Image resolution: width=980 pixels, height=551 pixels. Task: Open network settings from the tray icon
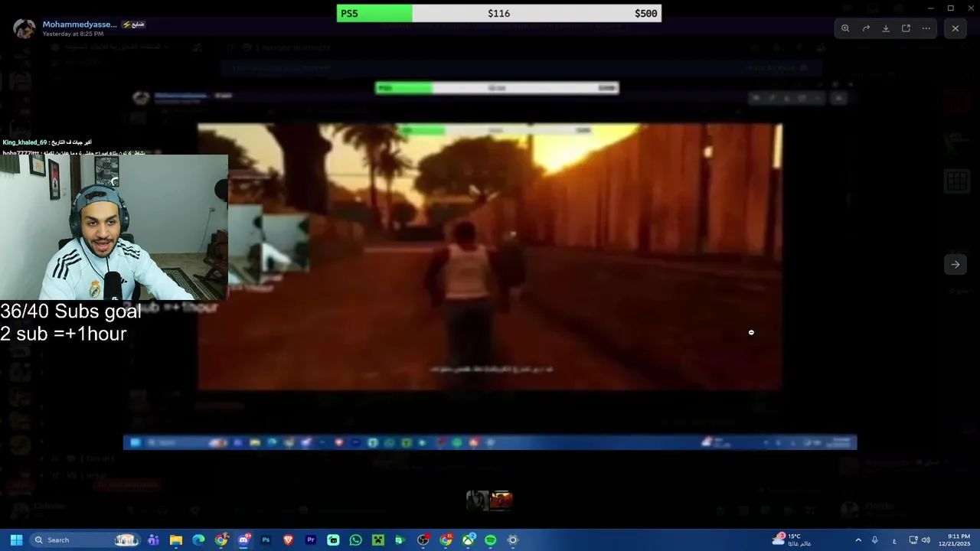click(x=913, y=540)
